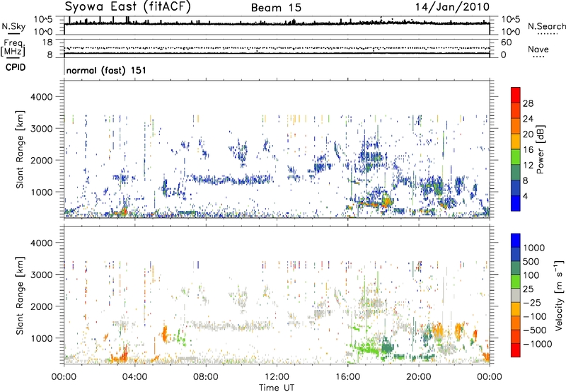Click the '-500' velocity colorbar value
The height and width of the screenshot is (392, 566).
point(534,330)
